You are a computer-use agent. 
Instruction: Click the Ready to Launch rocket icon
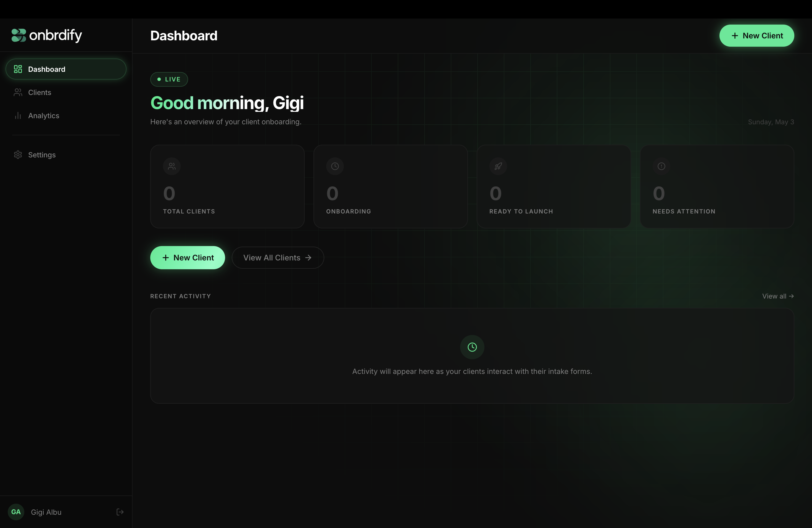(498, 166)
